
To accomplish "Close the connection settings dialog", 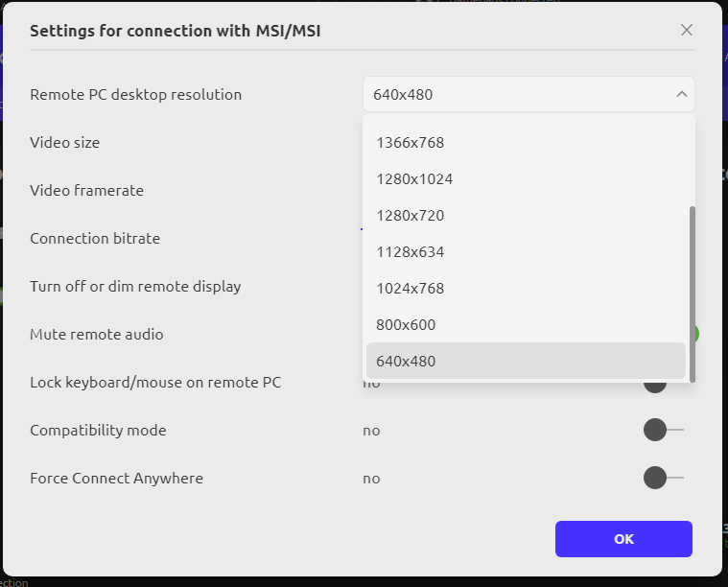I will tap(686, 30).
